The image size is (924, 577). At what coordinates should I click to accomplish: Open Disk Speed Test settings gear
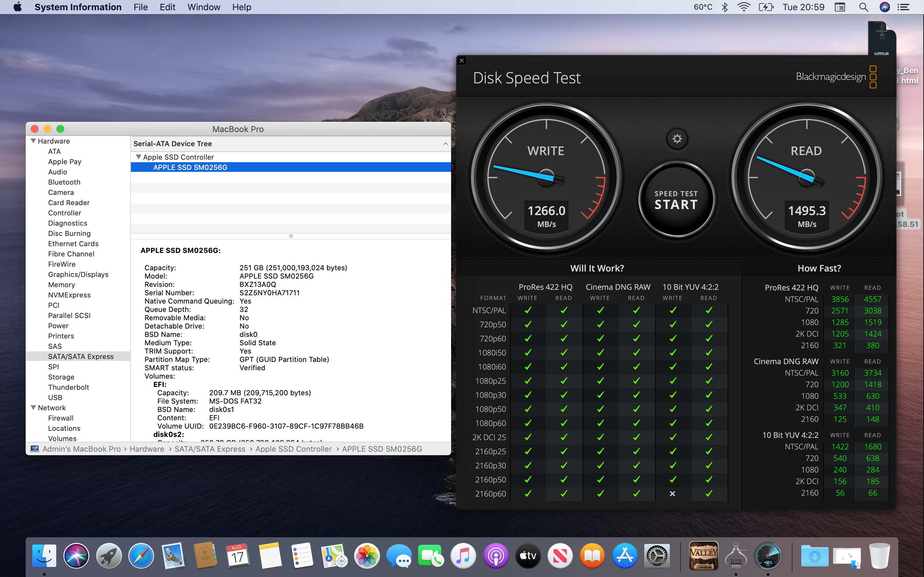[x=677, y=138]
